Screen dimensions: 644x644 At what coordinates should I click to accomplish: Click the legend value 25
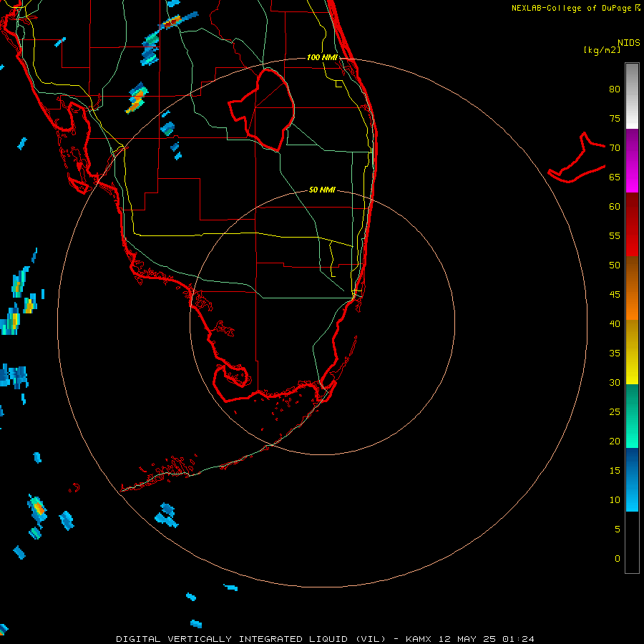[615, 411]
